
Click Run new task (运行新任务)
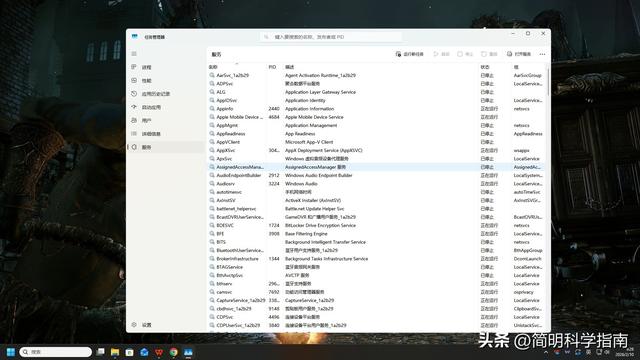pyautogui.click(x=409, y=54)
